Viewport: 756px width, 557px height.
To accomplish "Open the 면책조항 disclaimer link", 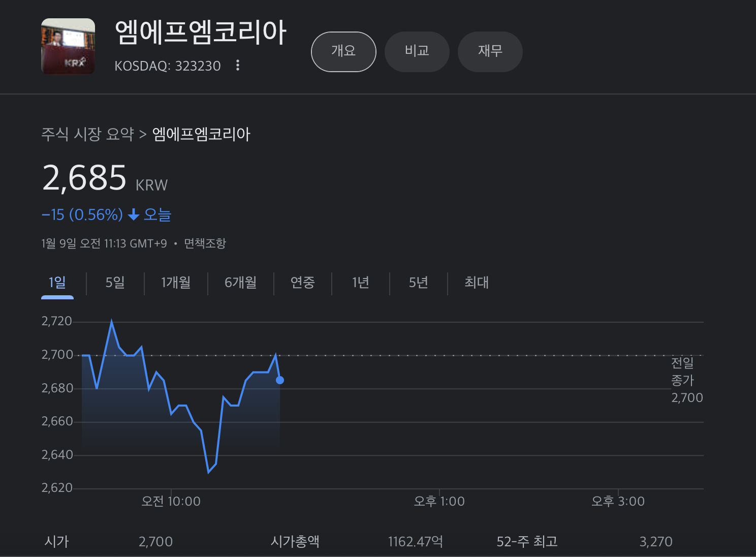I will 205,243.
